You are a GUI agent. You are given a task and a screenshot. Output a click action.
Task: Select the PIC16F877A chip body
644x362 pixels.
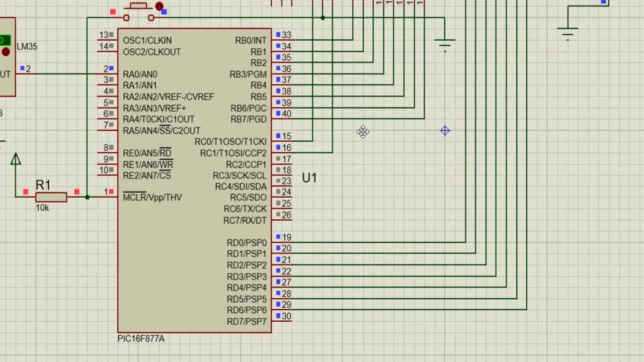click(195, 180)
